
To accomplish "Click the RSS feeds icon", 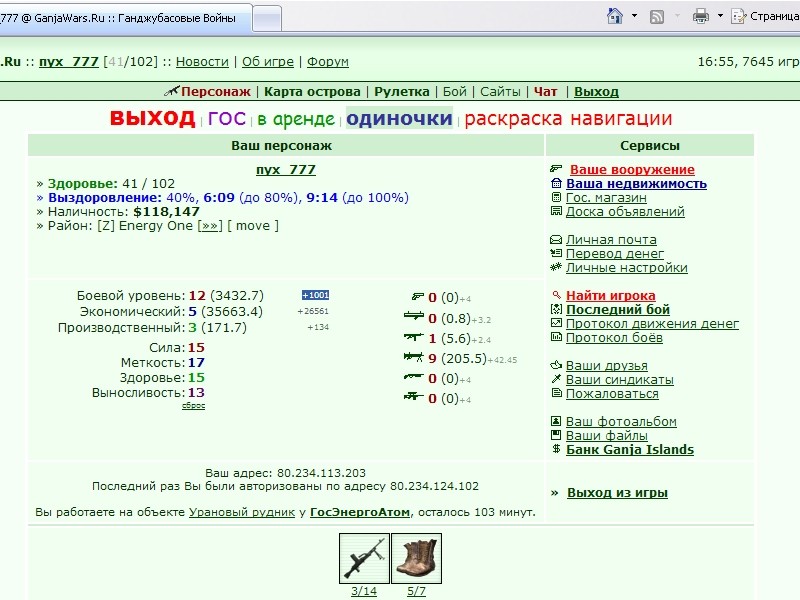I will [x=657, y=17].
